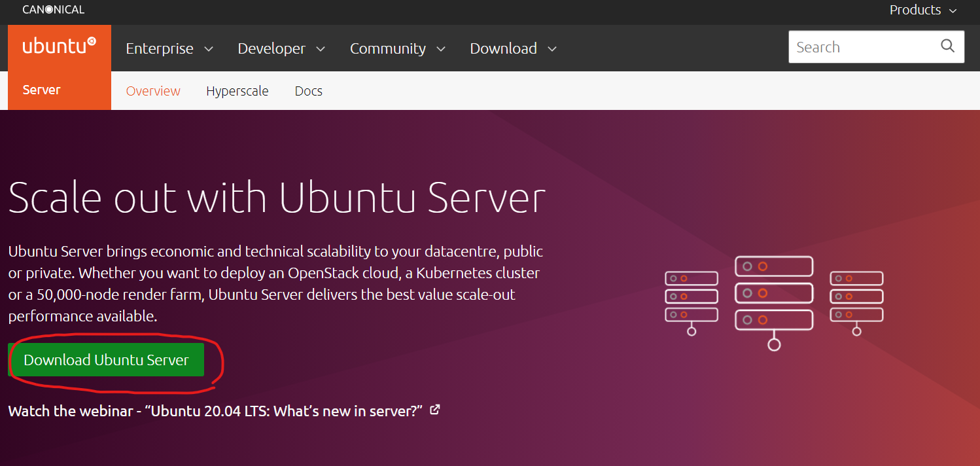Click the 'Scale out with Ubuntu Server' heading

(x=277, y=197)
